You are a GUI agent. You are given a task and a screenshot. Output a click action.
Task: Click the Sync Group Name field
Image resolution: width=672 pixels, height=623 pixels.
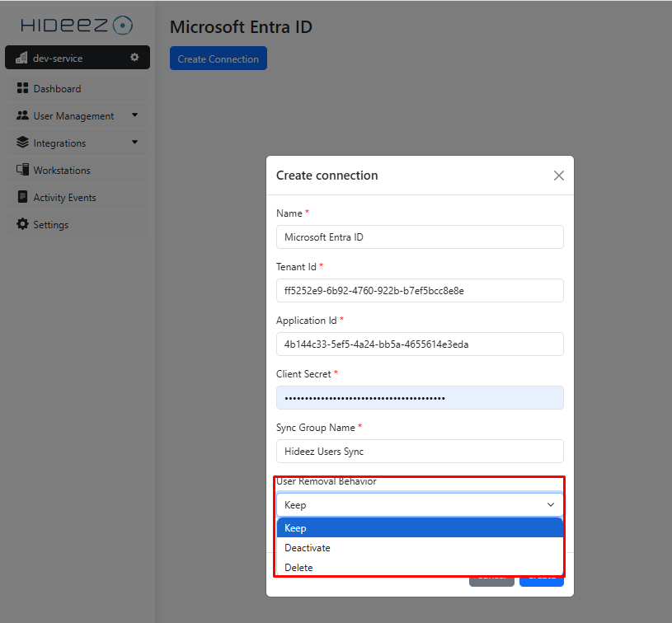pyautogui.click(x=420, y=452)
